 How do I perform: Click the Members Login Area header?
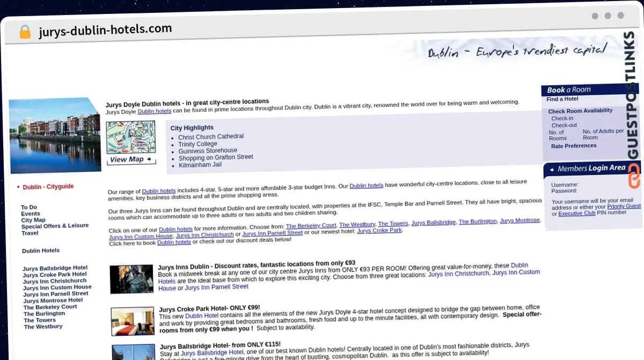(592, 168)
